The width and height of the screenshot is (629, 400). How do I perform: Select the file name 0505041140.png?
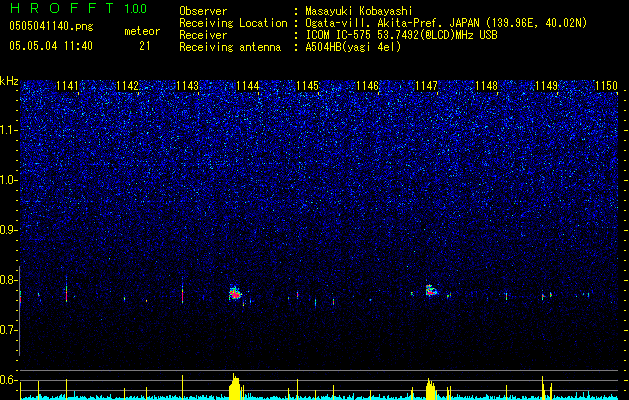coord(51,26)
